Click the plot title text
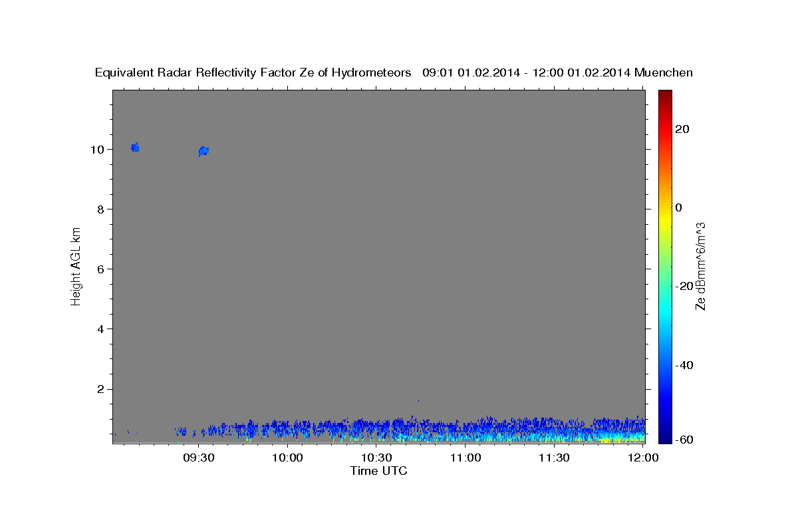 [x=394, y=72]
